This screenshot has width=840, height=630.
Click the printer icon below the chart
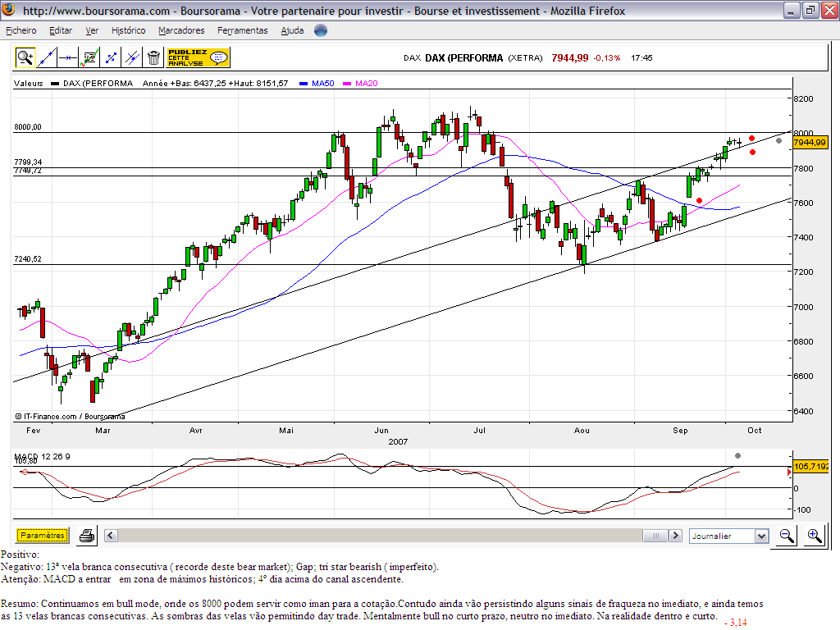point(87,536)
